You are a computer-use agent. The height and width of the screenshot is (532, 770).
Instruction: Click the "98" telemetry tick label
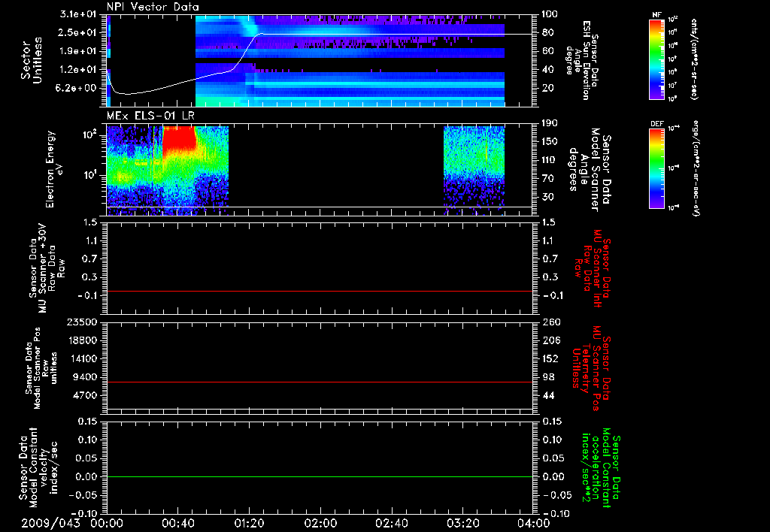[547, 377]
